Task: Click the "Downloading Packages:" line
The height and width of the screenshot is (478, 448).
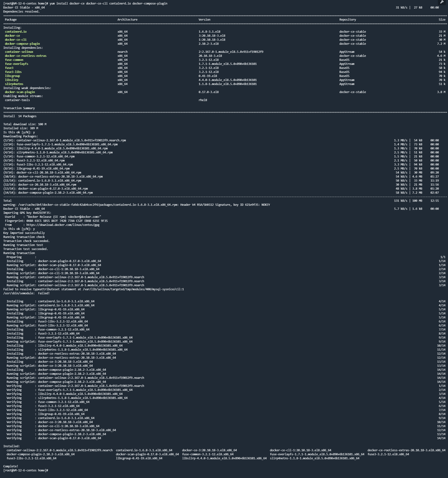Action: (21, 136)
